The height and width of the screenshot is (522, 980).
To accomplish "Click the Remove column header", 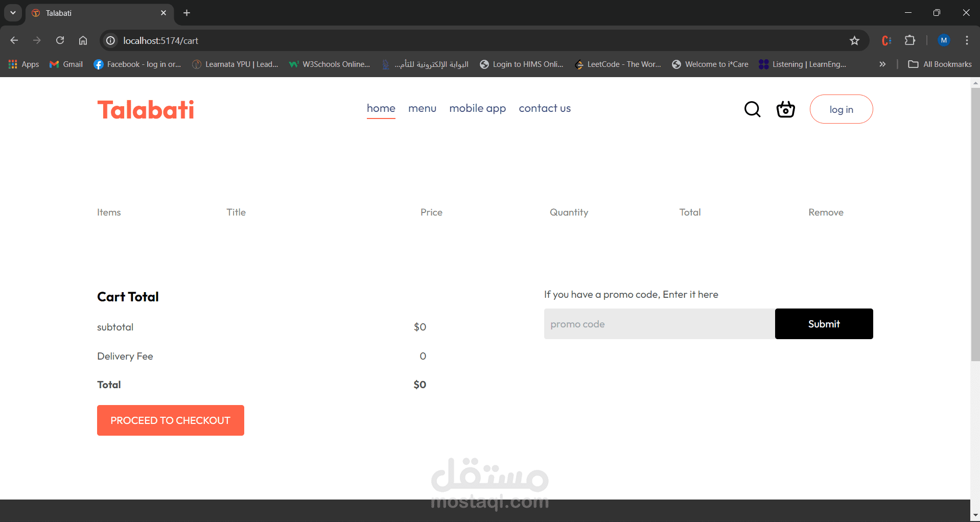I will [826, 212].
